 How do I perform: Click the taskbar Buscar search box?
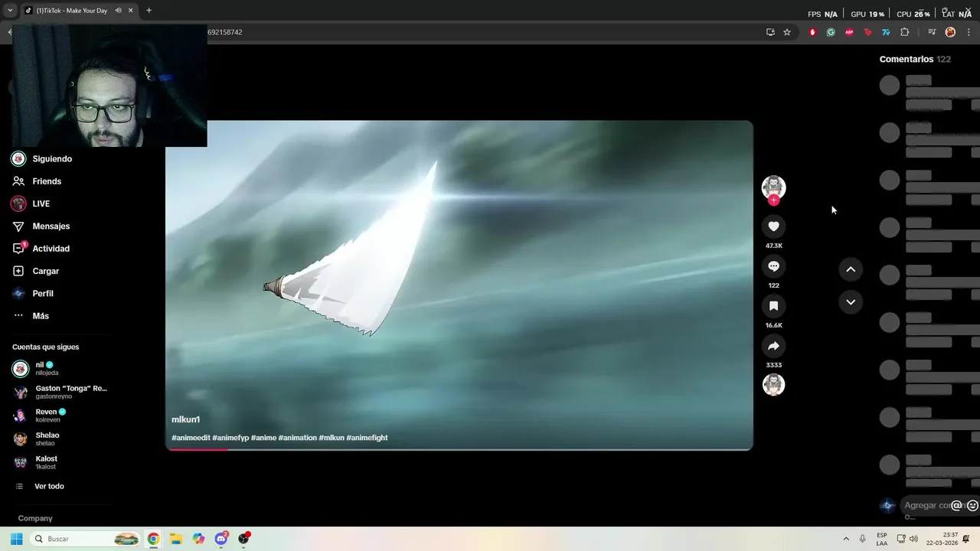pyautogui.click(x=86, y=539)
